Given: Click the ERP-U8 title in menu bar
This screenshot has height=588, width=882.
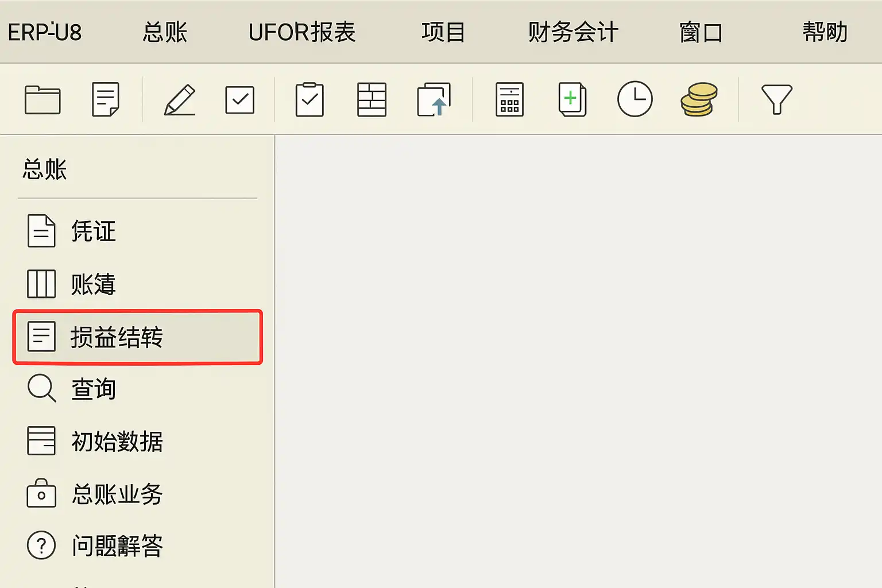Looking at the screenshot, I should [45, 32].
